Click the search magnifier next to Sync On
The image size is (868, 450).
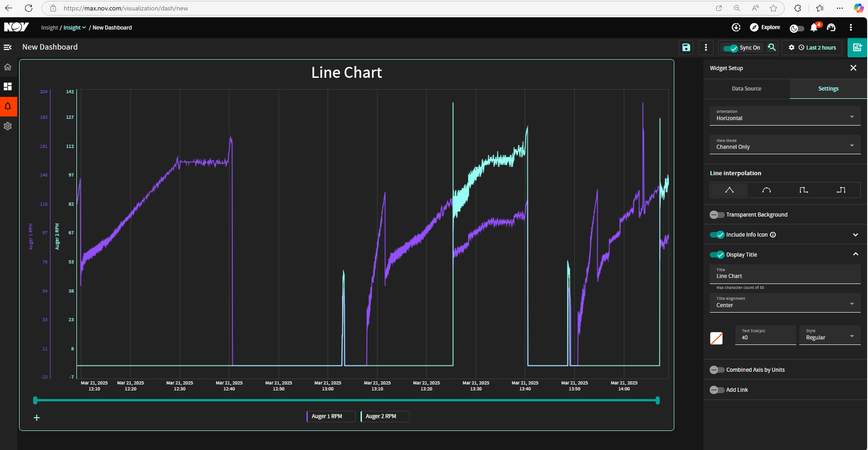coord(772,47)
